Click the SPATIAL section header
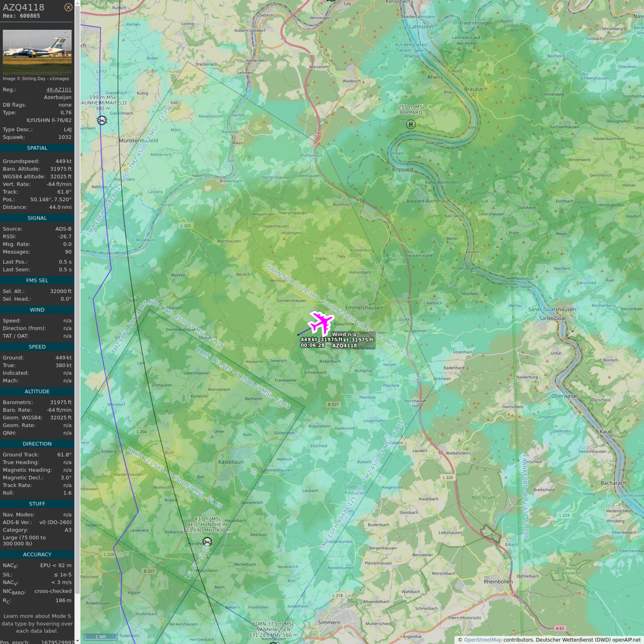The height and width of the screenshot is (644, 644). (x=37, y=148)
